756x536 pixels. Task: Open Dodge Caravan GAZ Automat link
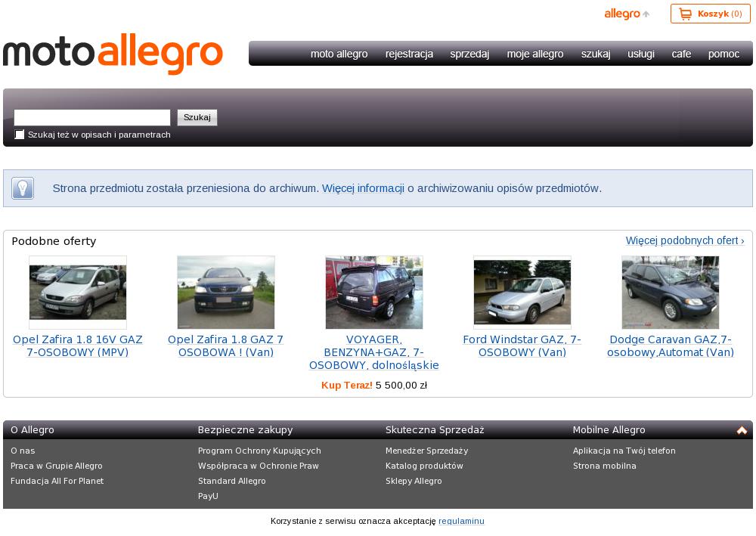click(670, 346)
